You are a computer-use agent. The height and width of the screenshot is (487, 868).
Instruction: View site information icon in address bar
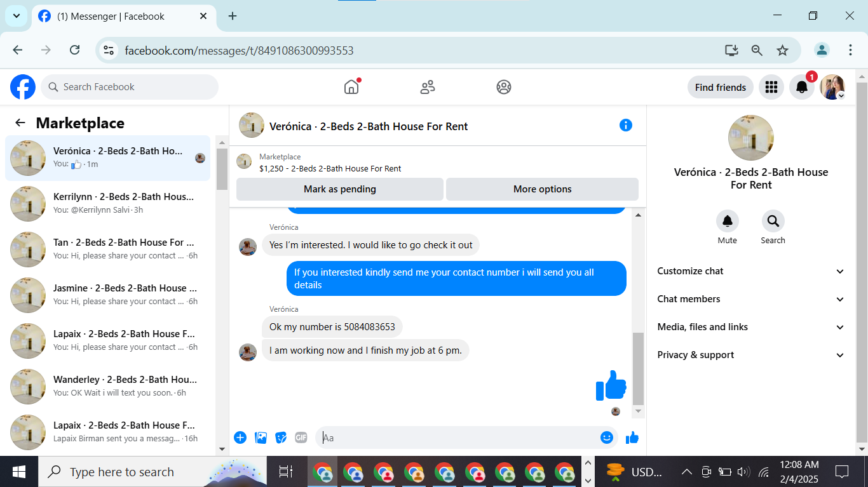[109, 50]
